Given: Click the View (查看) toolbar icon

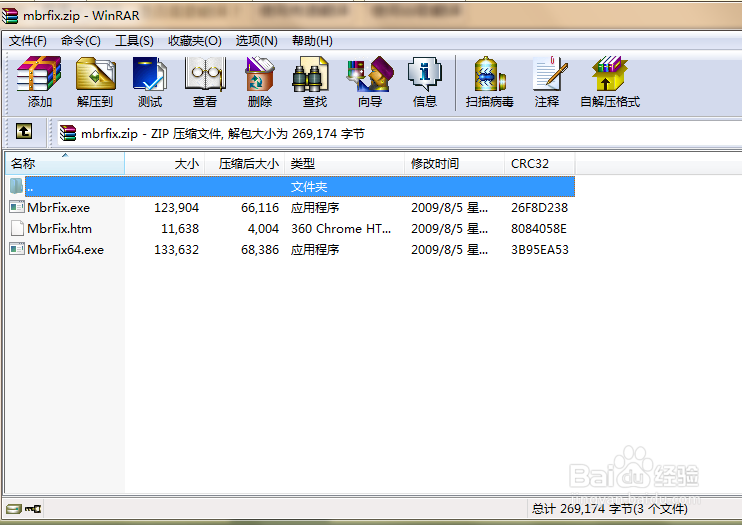Looking at the screenshot, I should (x=205, y=74).
